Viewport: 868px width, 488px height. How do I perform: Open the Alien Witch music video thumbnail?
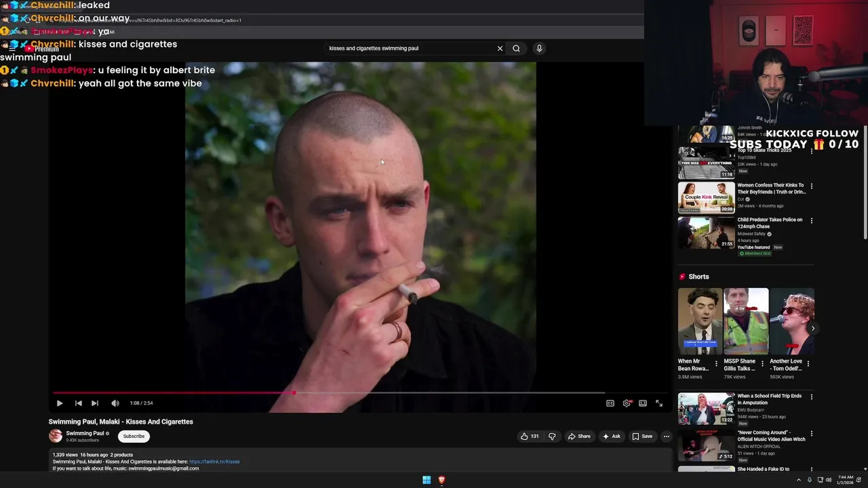tap(706, 445)
